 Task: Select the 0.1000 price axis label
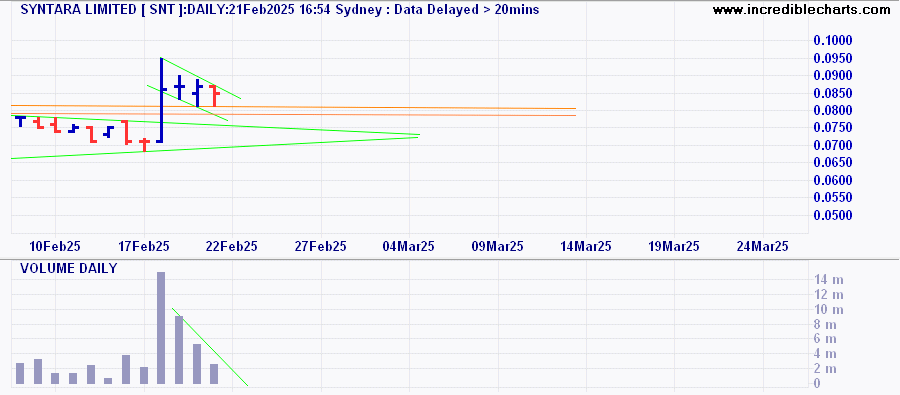click(833, 41)
